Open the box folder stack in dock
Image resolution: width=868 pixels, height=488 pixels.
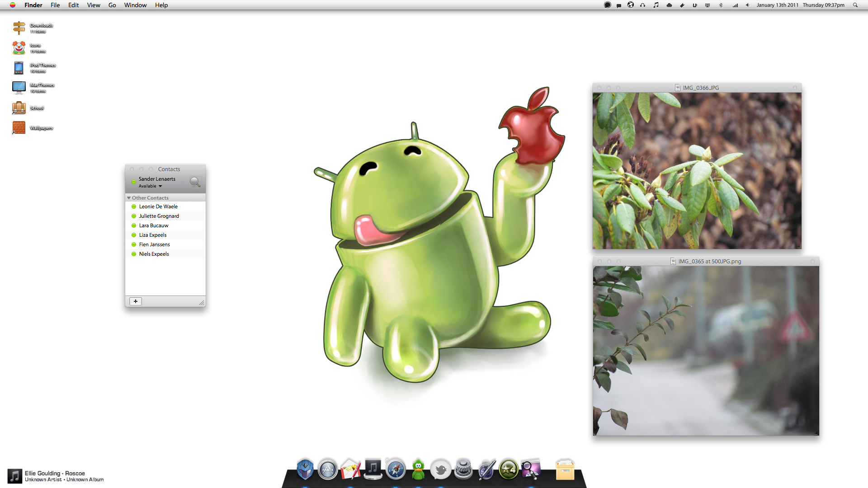tap(565, 470)
